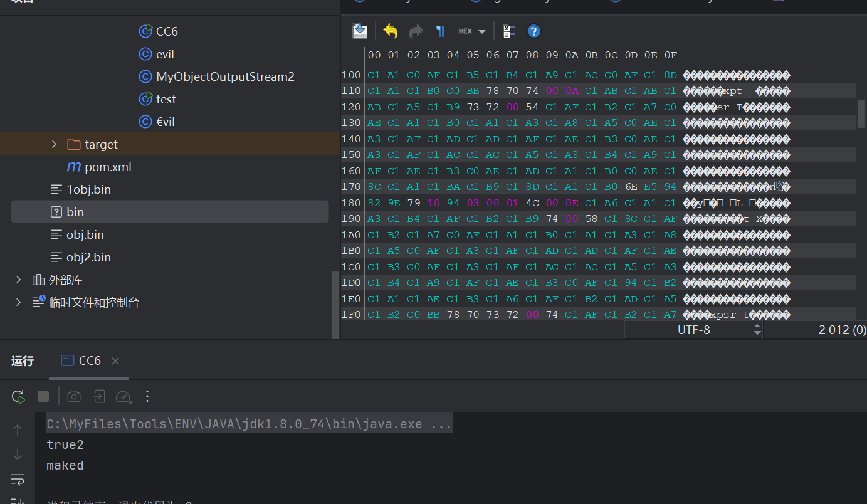
Task: Open hex editor preferences checklist icon
Action: coord(509,31)
